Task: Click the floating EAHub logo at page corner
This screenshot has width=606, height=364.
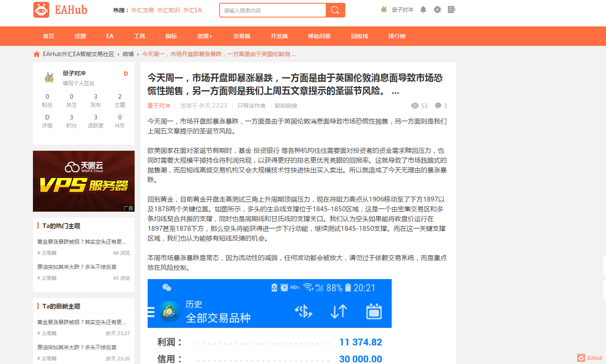Action: pyautogui.click(x=590, y=358)
